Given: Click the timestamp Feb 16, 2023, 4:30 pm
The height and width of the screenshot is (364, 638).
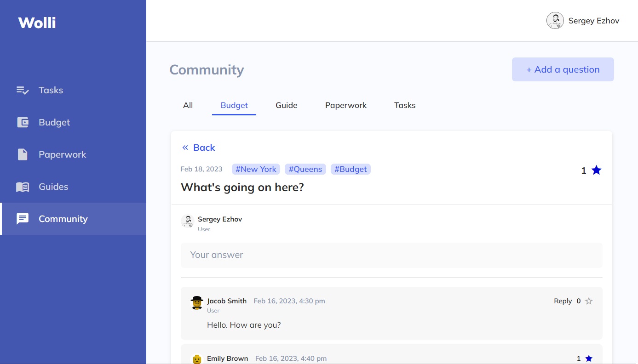Looking at the screenshot, I should pyautogui.click(x=289, y=301).
